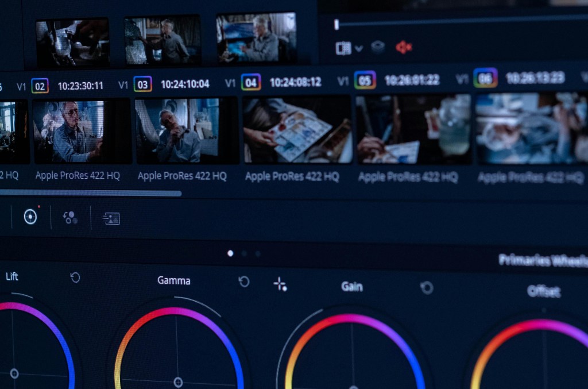Open the Primaries Wheels mode dropdown
Screen dimensions: 588x389
(x=543, y=260)
